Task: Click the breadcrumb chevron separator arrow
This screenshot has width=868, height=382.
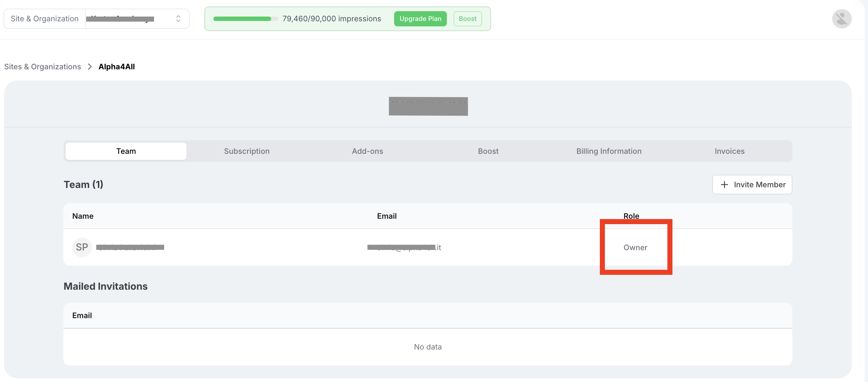Action: (x=90, y=67)
